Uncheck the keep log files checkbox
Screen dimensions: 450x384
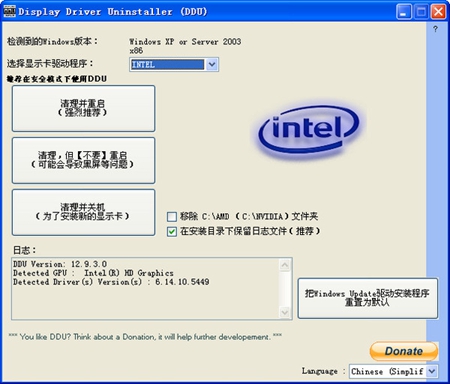(x=172, y=232)
